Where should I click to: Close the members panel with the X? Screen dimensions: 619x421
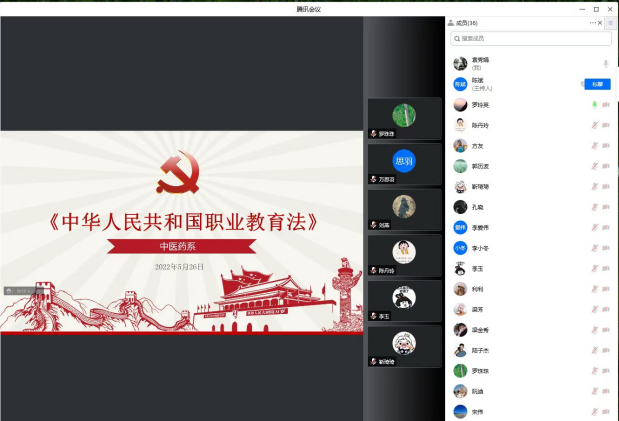(x=600, y=23)
